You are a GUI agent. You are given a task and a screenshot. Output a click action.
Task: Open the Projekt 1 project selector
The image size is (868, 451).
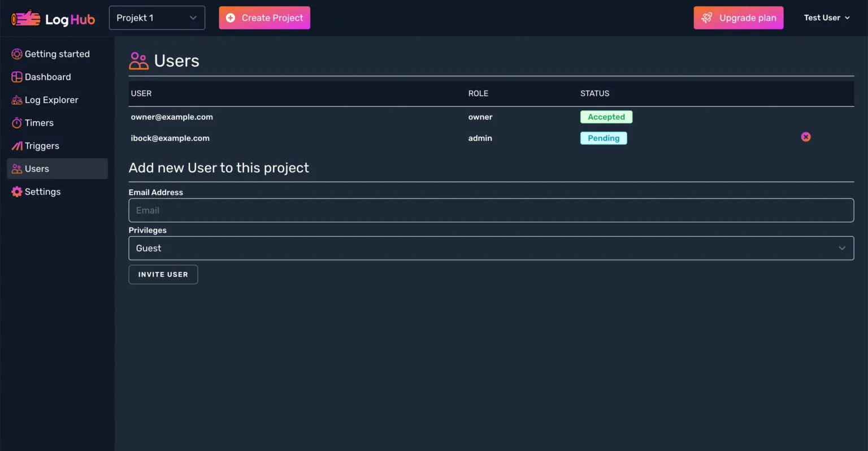157,18
